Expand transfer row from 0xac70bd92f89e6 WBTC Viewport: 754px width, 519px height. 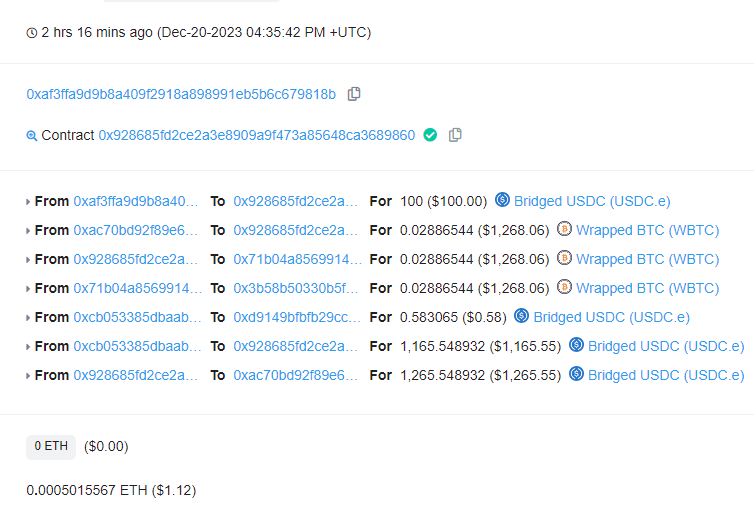(28, 231)
